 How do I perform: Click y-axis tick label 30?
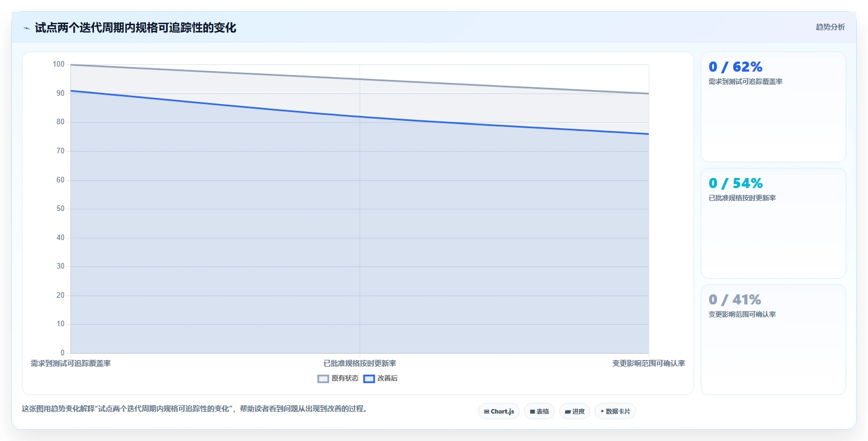[x=60, y=266]
